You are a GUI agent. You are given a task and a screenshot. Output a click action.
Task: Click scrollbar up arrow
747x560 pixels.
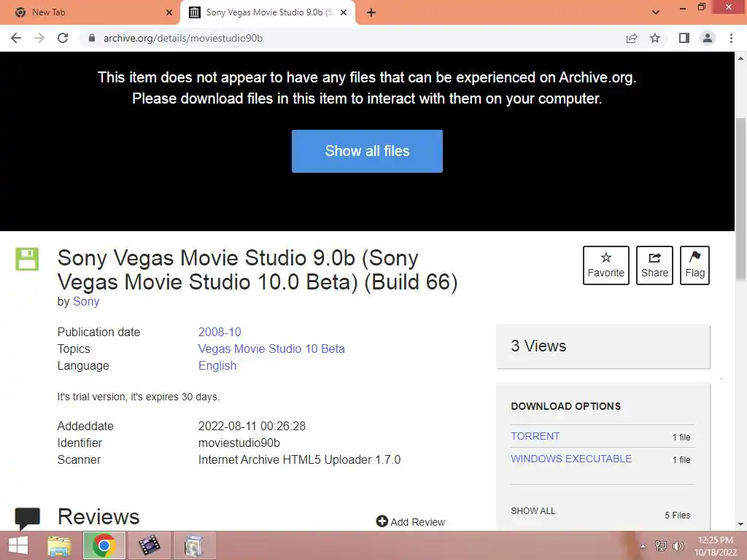click(x=740, y=58)
